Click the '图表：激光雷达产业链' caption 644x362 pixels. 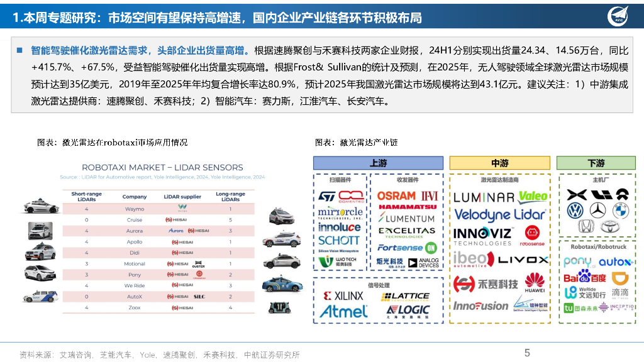(x=356, y=143)
